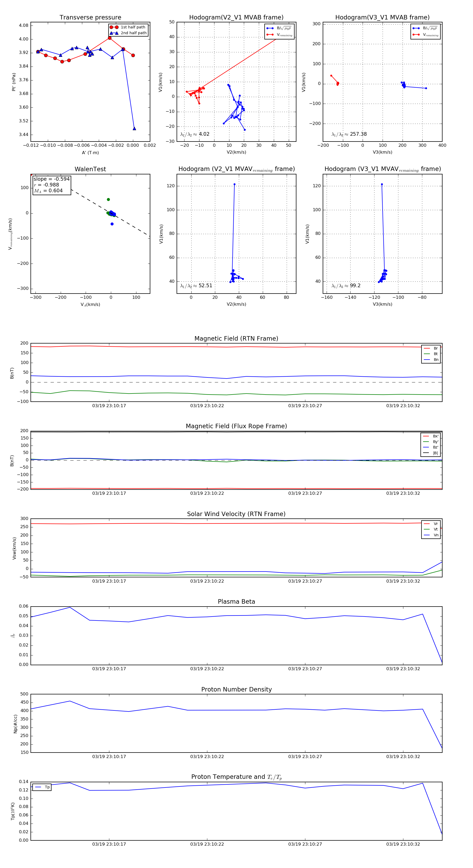Click the 'Bt' legend entry
The image size is (473, 868).
(x=431, y=354)
